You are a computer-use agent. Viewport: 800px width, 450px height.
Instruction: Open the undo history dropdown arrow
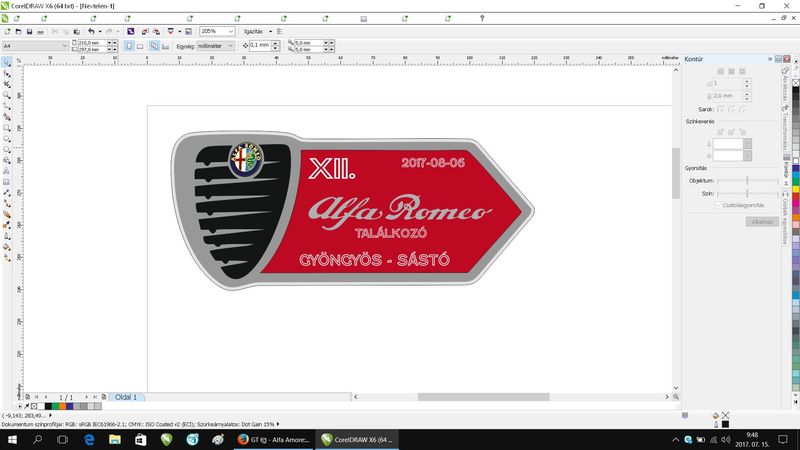pyautogui.click(x=99, y=32)
